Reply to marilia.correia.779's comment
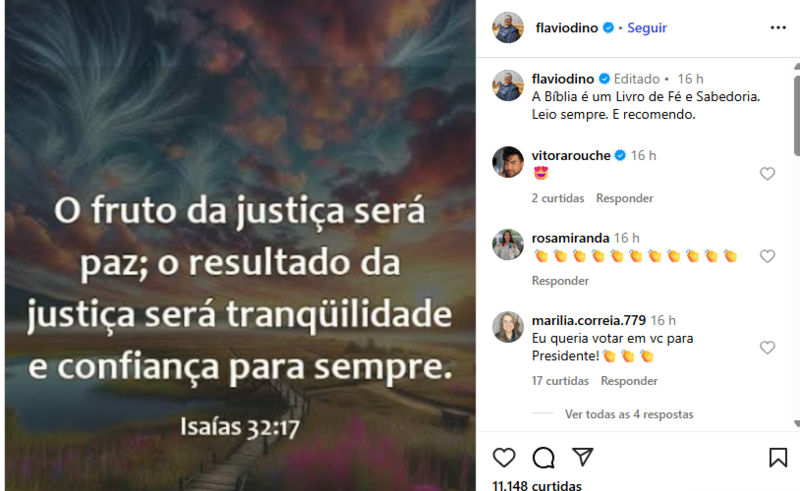Viewport: 800px width, 491px height. click(x=629, y=381)
